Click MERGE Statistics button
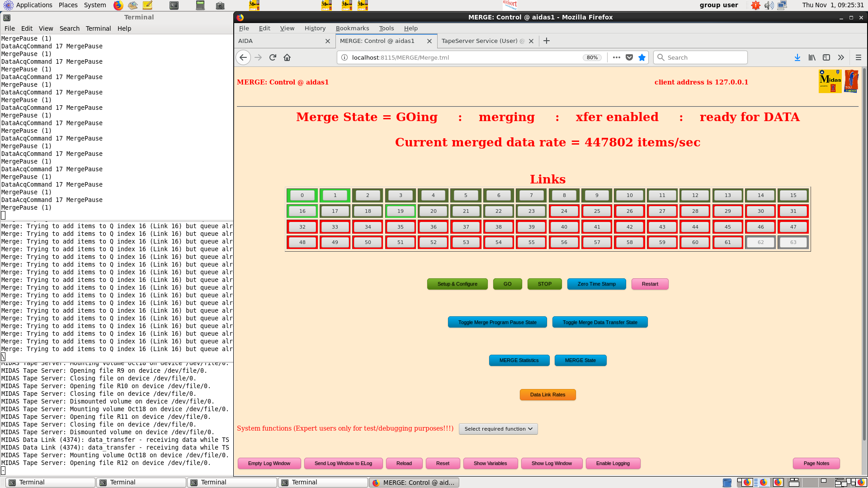868x488 pixels. coord(519,360)
